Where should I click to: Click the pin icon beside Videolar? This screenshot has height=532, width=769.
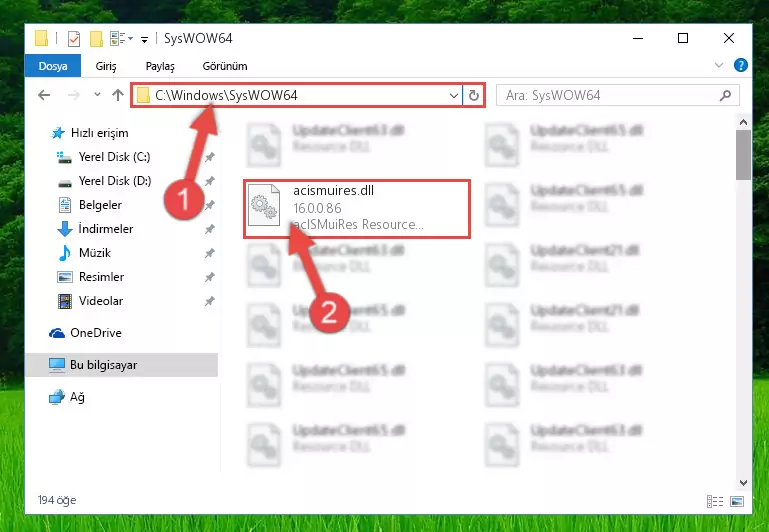pos(209,301)
